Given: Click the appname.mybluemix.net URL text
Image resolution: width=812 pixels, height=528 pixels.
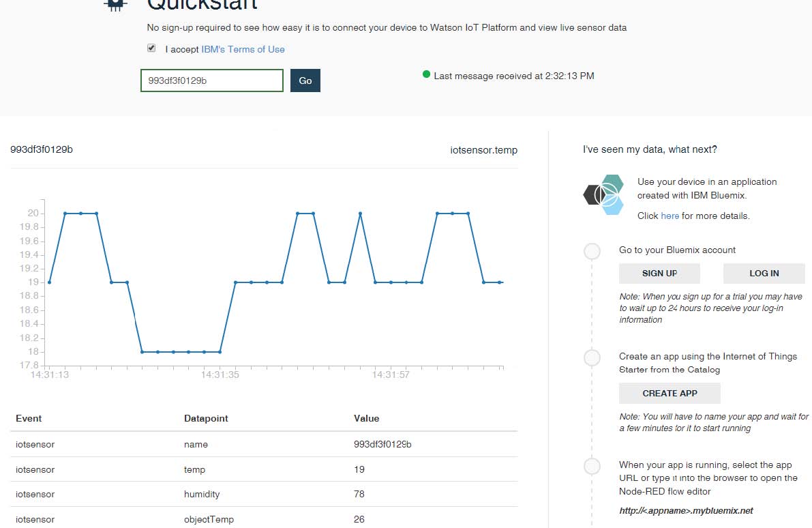Looking at the screenshot, I should pyautogui.click(x=686, y=510).
